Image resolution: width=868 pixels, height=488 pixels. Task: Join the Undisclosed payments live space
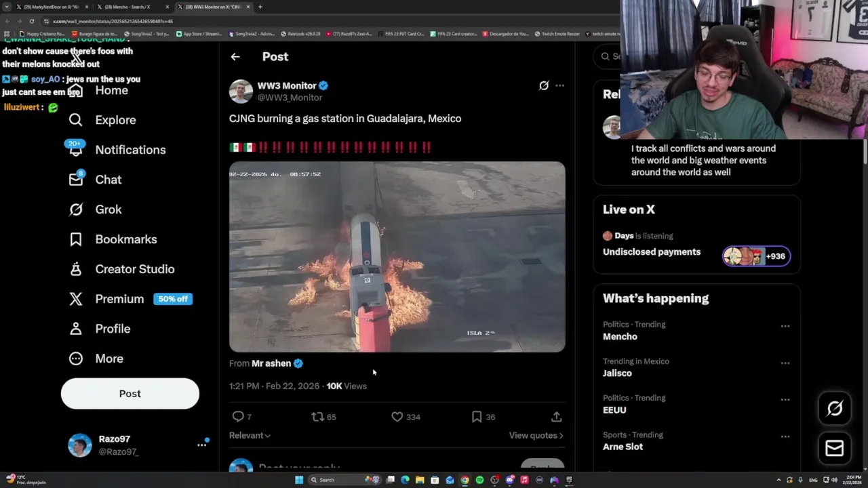(652, 252)
